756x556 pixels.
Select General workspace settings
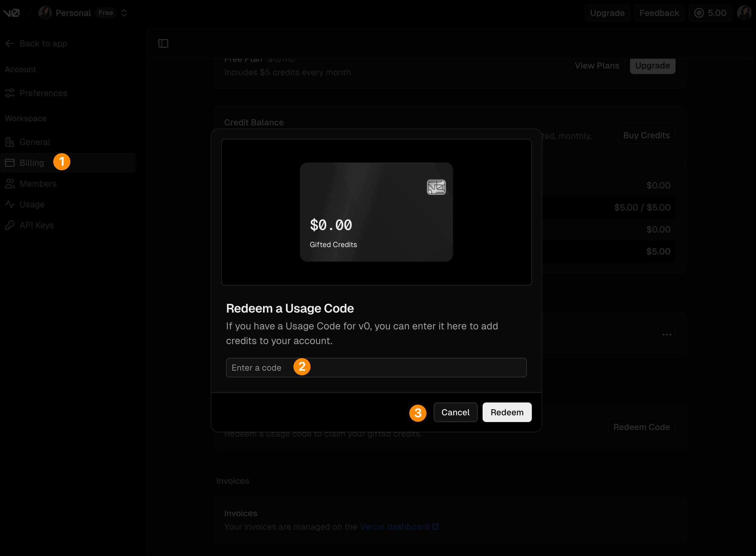point(35,142)
